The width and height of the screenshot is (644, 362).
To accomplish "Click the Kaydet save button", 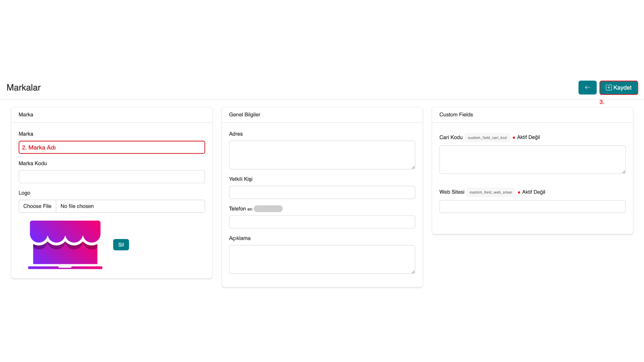I will click(x=619, y=87).
